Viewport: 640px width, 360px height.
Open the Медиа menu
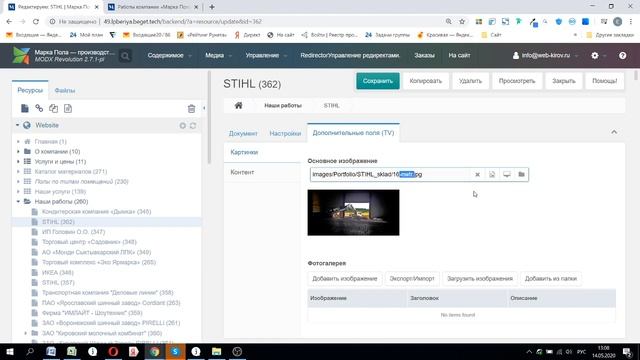[x=218, y=56]
